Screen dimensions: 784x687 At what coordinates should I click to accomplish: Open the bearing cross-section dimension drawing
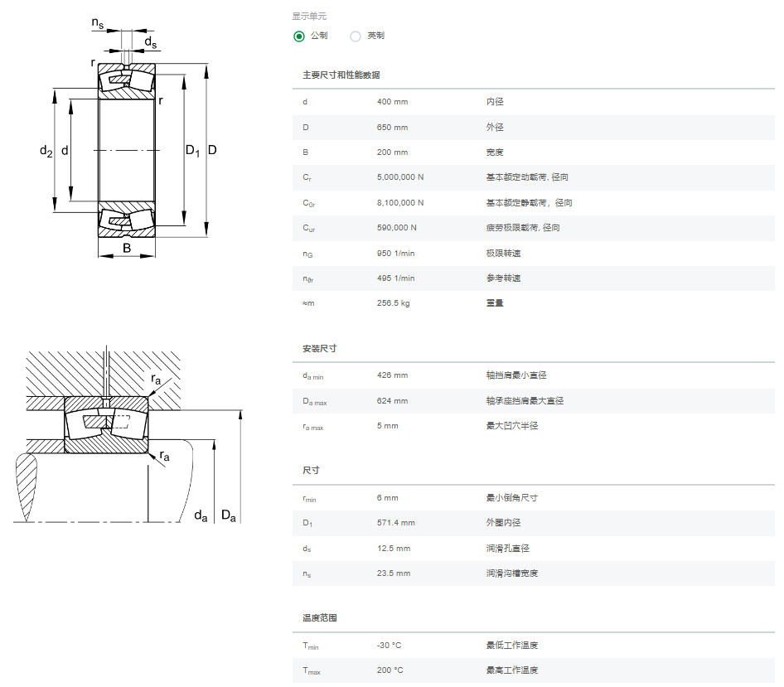[128, 138]
